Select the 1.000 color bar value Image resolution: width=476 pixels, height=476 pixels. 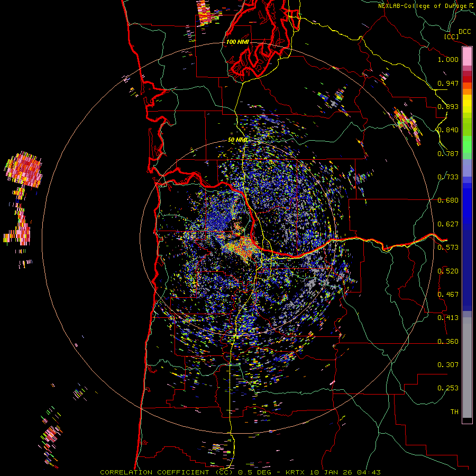click(448, 59)
